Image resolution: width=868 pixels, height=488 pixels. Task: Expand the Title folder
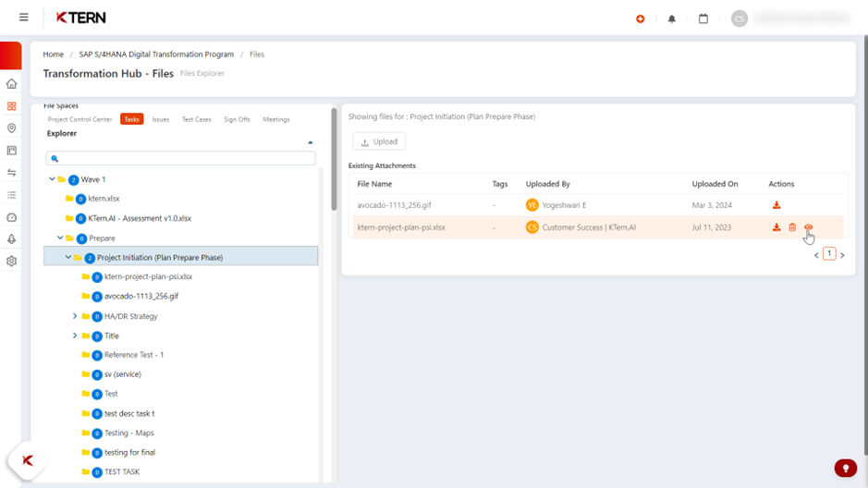point(75,335)
